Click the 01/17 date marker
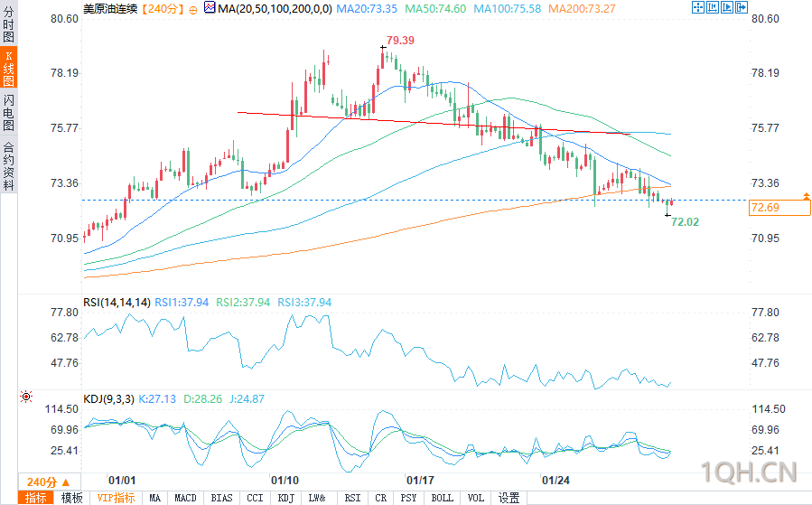 [x=420, y=480]
